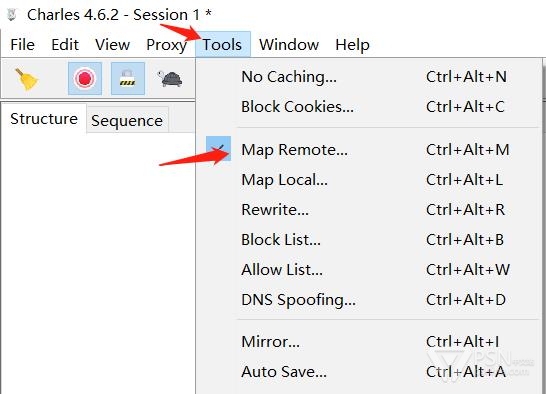
Task: Open the Window menu
Action: point(289,45)
